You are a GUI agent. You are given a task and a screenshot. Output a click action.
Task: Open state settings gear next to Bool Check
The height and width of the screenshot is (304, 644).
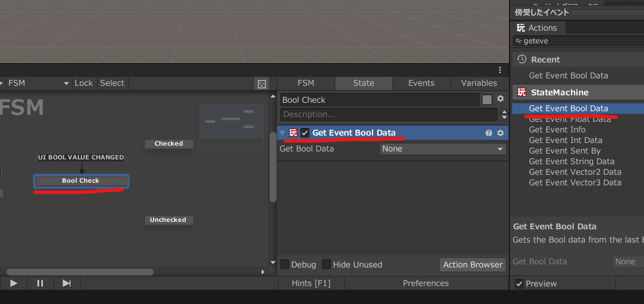(x=500, y=99)
